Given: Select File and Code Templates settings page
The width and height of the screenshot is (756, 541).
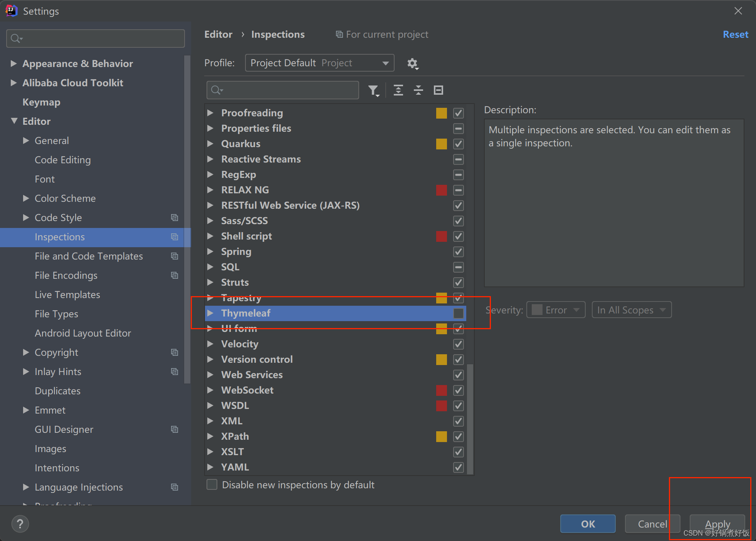Looking at the screenshot, I should tap(89, 256).
